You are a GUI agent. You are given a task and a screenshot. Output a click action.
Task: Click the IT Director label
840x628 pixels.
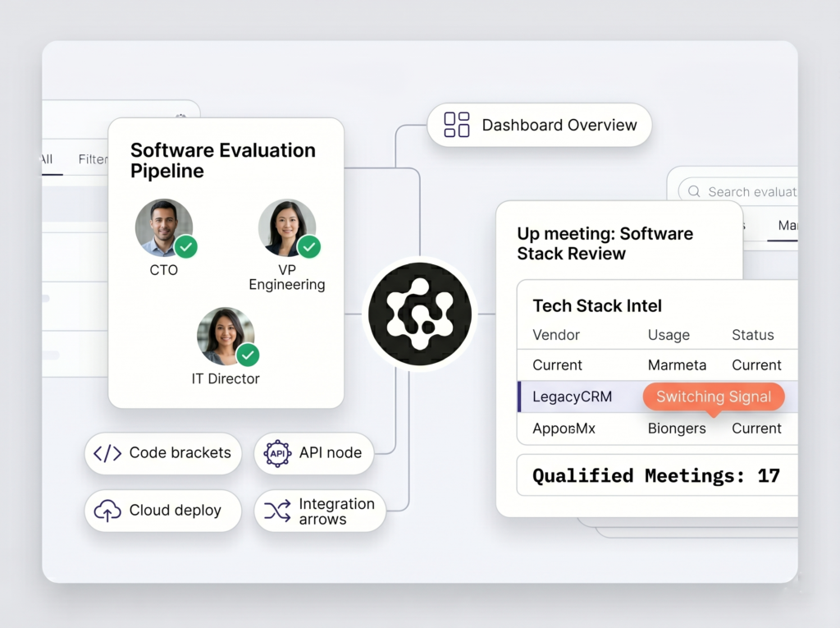(x=226, y=378)
